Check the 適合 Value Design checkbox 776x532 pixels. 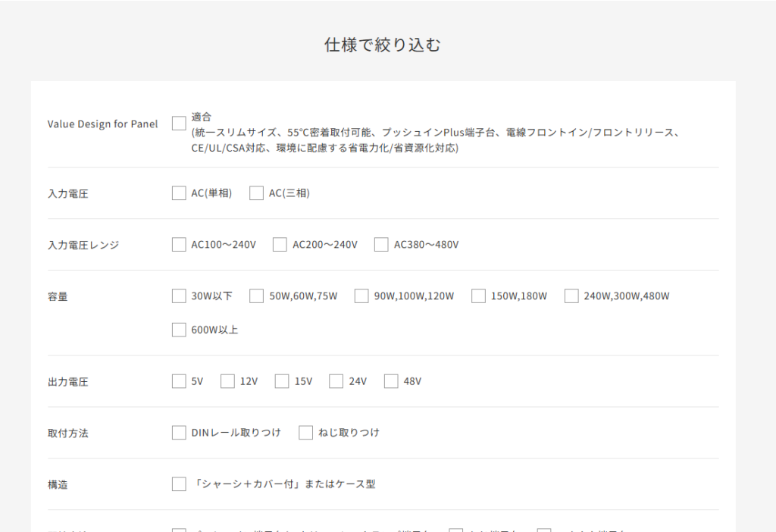pyautogui.click(x=179, y=123)
